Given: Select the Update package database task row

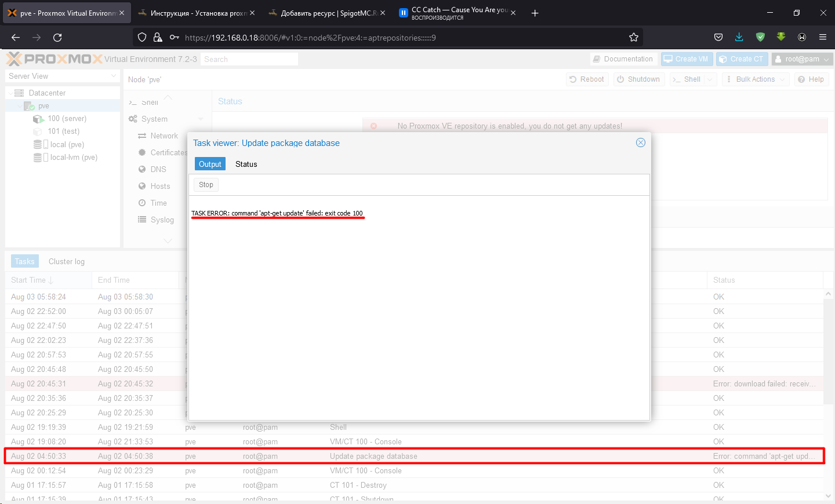Looking at the screenshot, I should pos(414,456).
